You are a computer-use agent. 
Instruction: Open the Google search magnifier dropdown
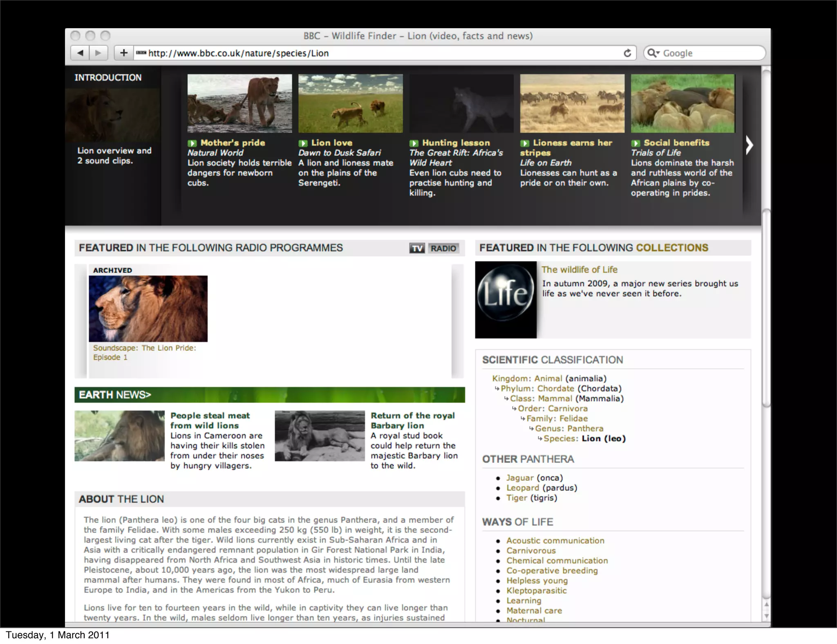point(653,53)
